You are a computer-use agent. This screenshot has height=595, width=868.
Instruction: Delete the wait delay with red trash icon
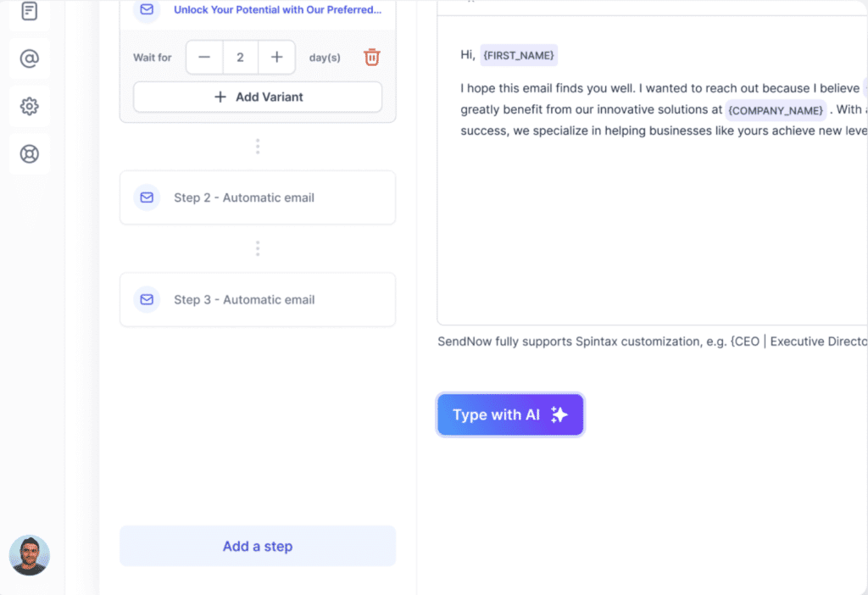pos(371,57)
